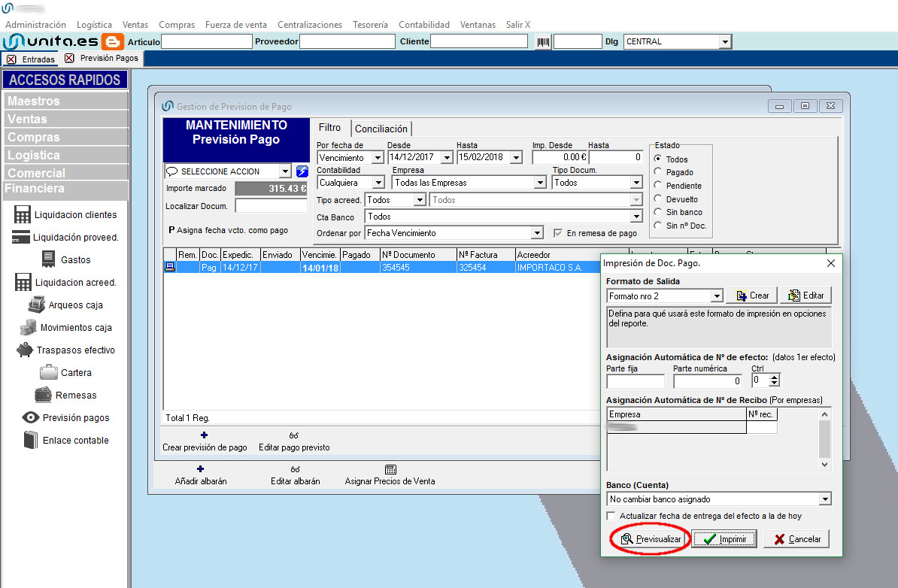The height and width of the screenshot is (588, 898).
Task: Open the Por fecha de Vencimiento dropdown
Action: click(378, 157)
